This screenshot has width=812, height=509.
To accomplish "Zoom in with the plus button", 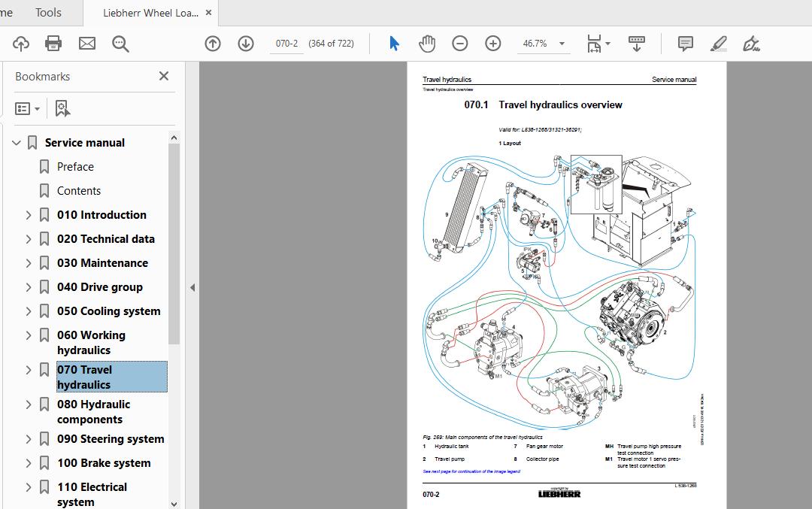I will point(493,44).
